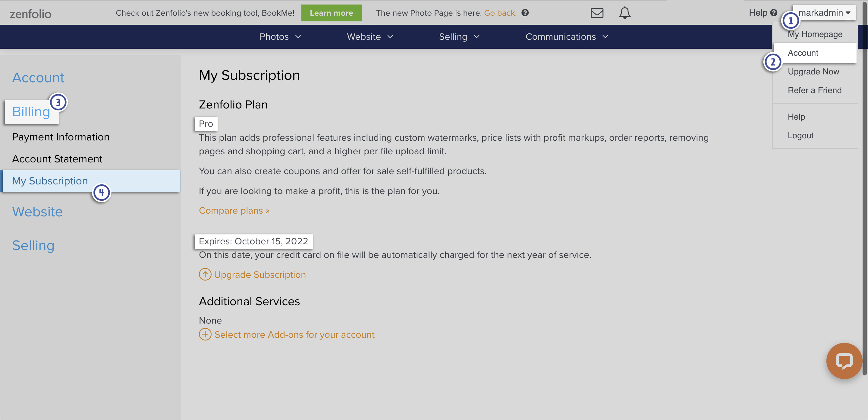Click the circular arrow icon beside Upgrade Subscription
This screenshot has height=420, width=868.
205,274
